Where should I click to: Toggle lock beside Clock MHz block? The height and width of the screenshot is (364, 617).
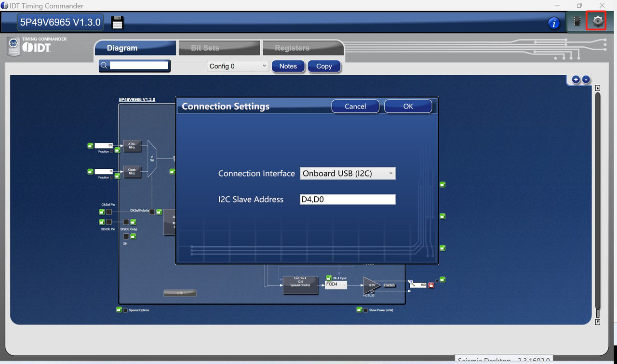point(118,176)
